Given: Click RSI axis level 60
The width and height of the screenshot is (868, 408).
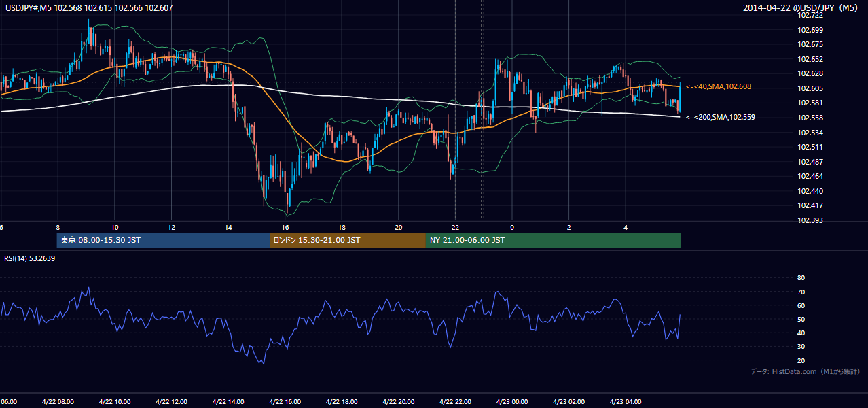Looking at the screenshot, I should 801,305.
